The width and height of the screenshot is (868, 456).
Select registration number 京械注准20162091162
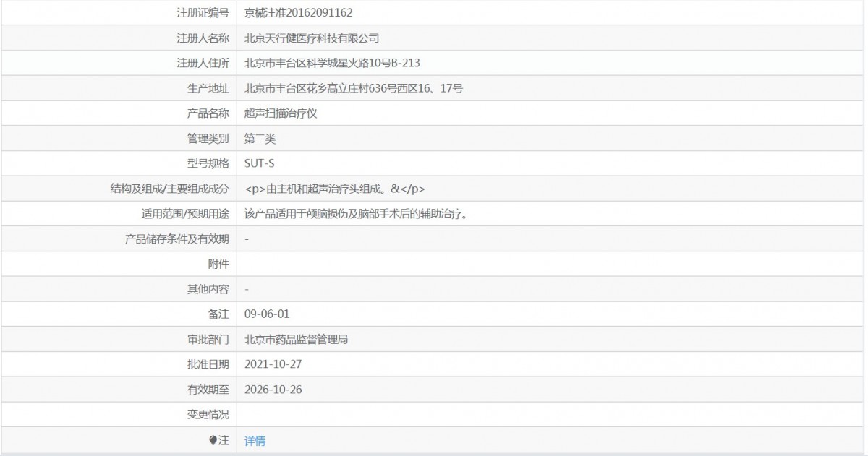click(x=299, y=13)
